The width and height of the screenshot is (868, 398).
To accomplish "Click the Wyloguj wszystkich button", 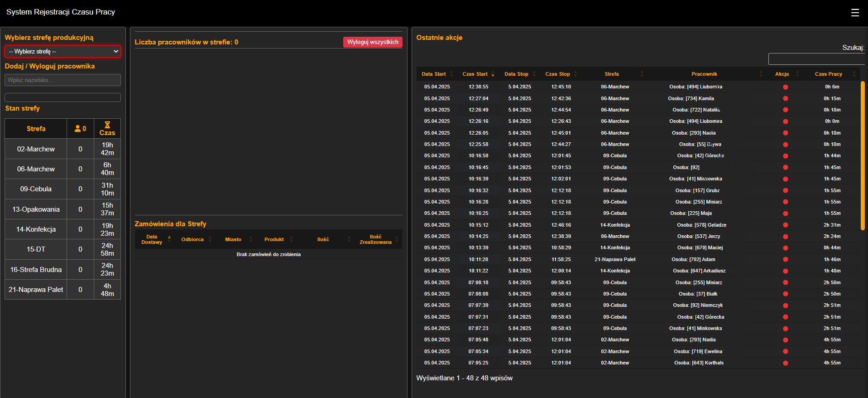I will tap(373, 42).
